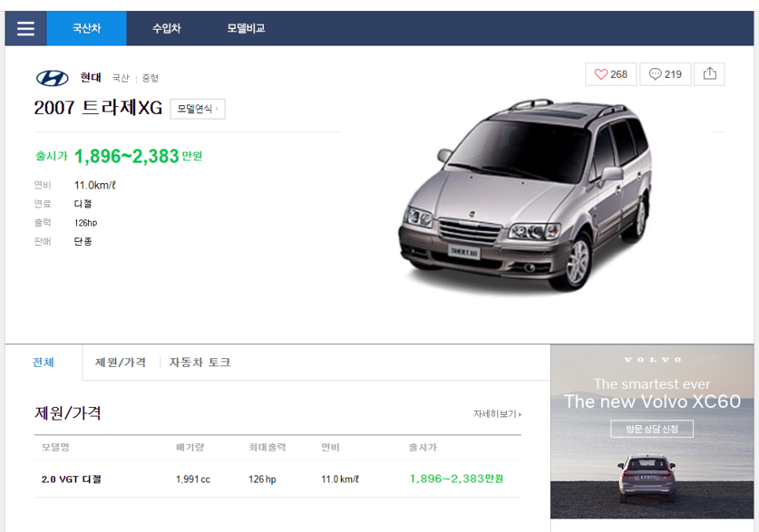Screen dimensions: 759x532
Task: Click the 1,991cc displacement cell
Action: click(193, 479)
